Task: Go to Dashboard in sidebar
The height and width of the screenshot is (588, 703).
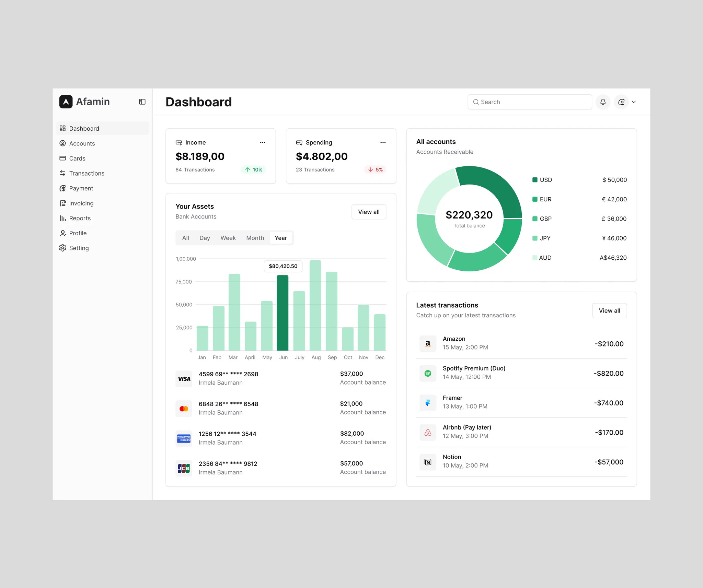Action: click(102, 128)
